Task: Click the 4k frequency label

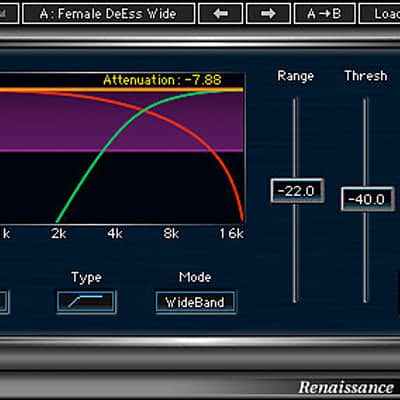Action: (115, 234)
